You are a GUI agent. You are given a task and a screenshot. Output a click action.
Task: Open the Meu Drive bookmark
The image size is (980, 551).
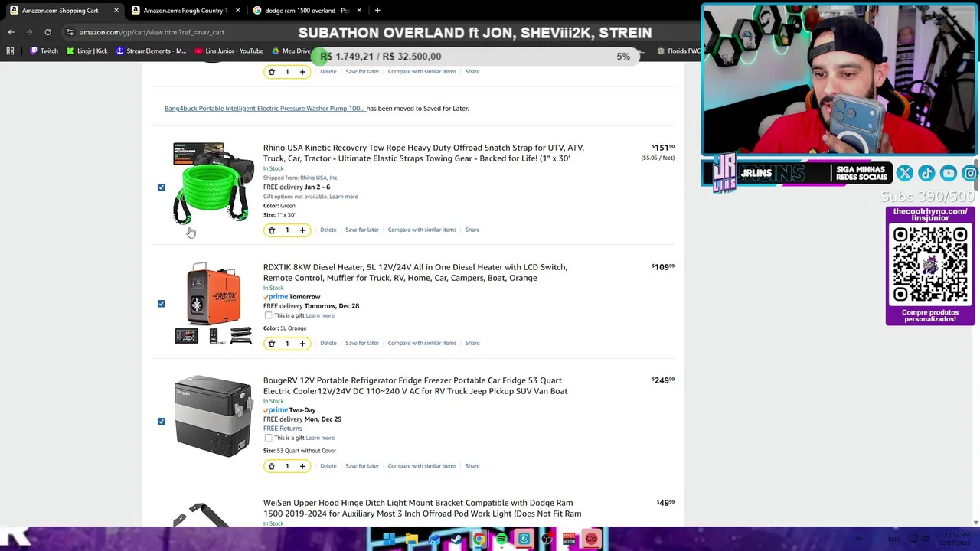pyautogui.click(x=291, y=51)
